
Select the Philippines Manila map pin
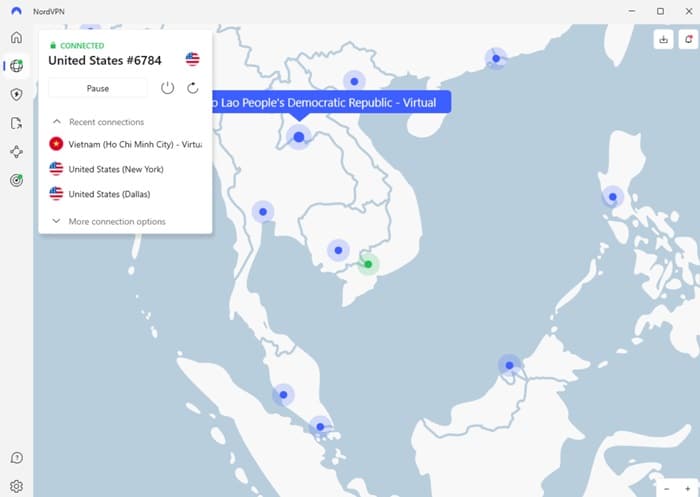click(612, 197)
